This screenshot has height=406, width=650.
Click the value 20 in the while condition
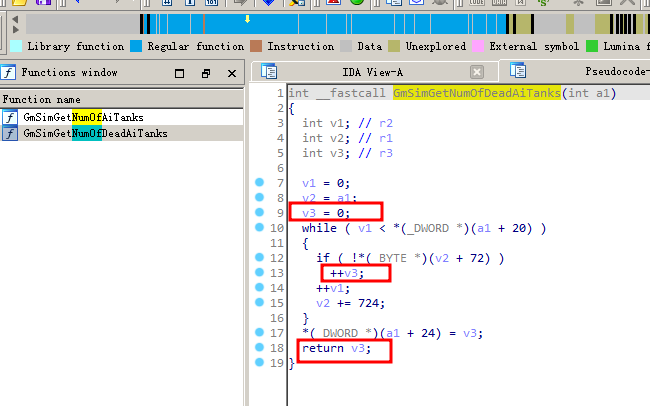[x=521, y=228]
